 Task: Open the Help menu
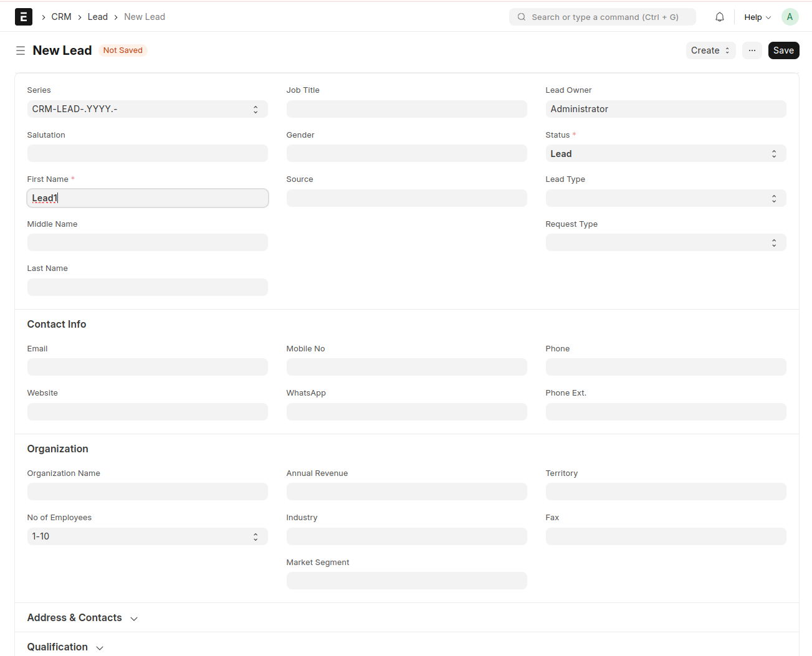(757, 17)
